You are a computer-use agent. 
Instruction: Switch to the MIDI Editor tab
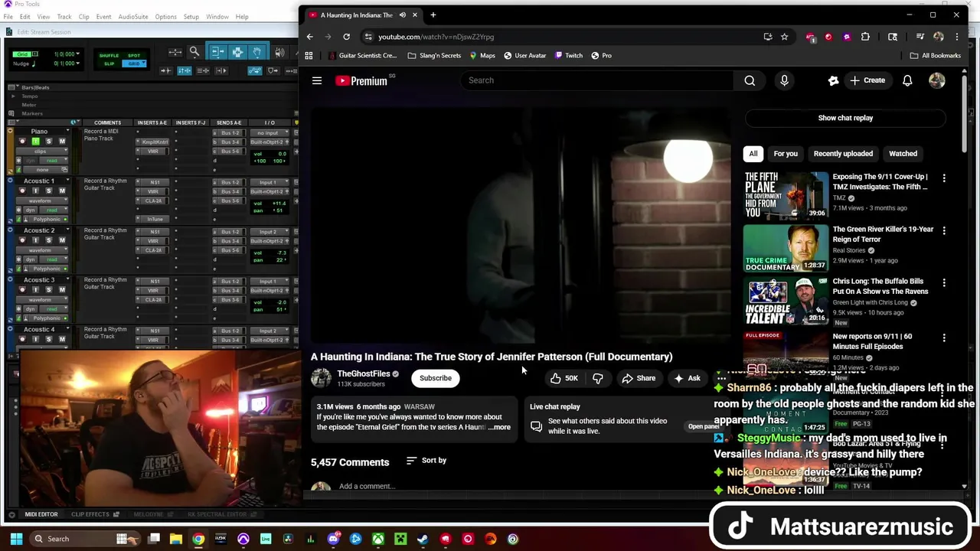[41, 514]
